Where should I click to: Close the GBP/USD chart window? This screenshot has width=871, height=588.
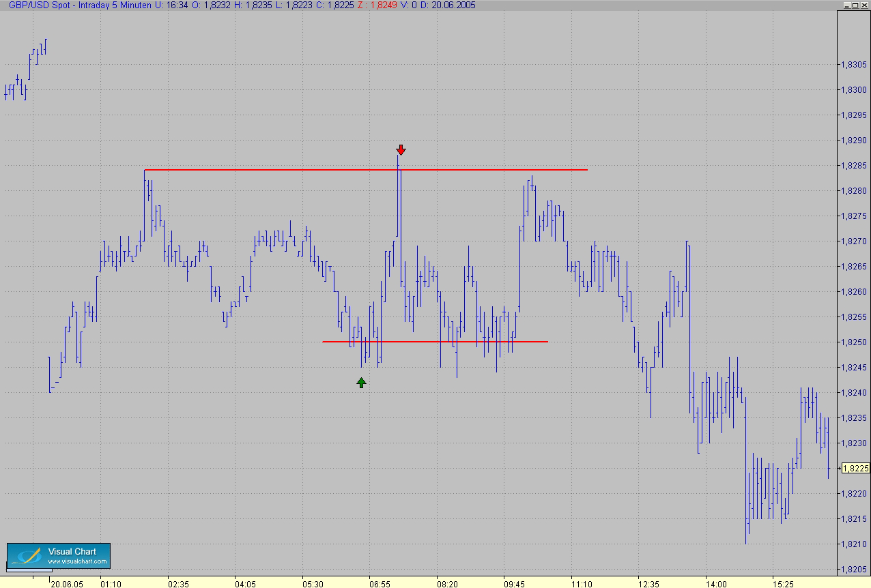click(865, 5)
